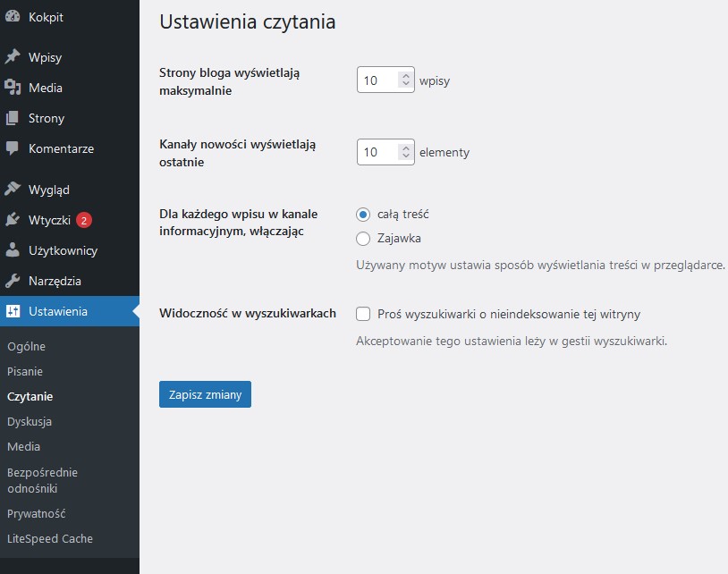Select the "całą treść" radio option
This screenshot has width=728, height=574.
pos(363,215)
